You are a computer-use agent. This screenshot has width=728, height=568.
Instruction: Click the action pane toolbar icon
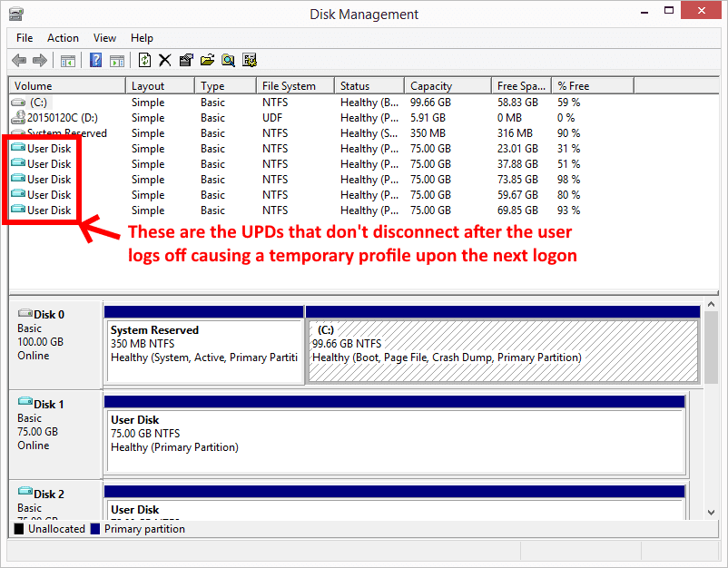[117, 60]
